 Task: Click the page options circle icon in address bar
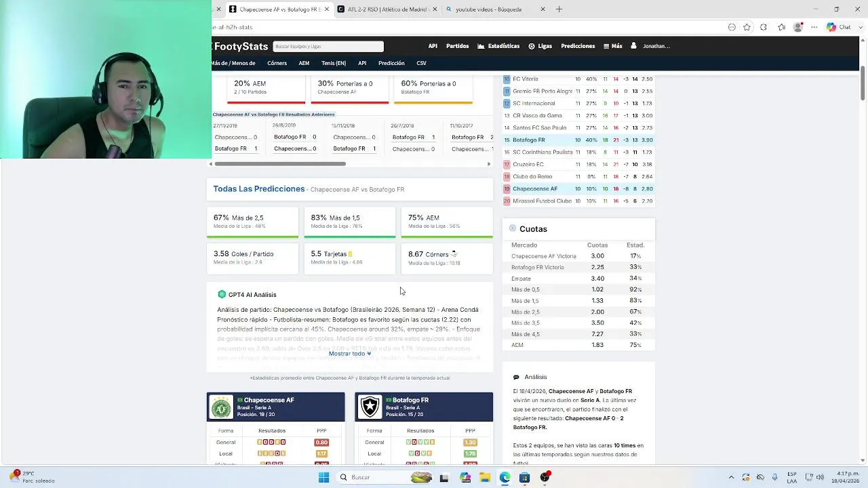[x=732, y=27]
